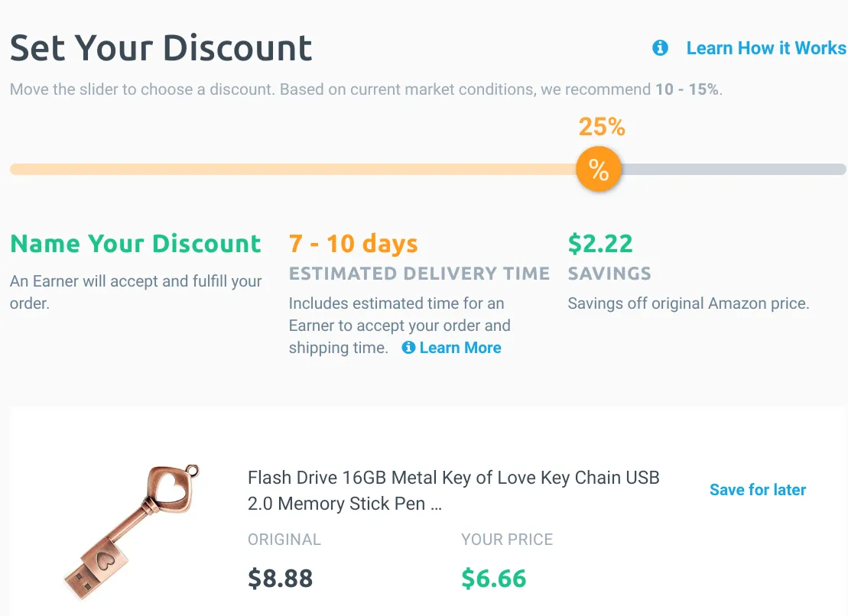
Task: Click the info icon beside Learn How it Works
Action: pos(660,48)
